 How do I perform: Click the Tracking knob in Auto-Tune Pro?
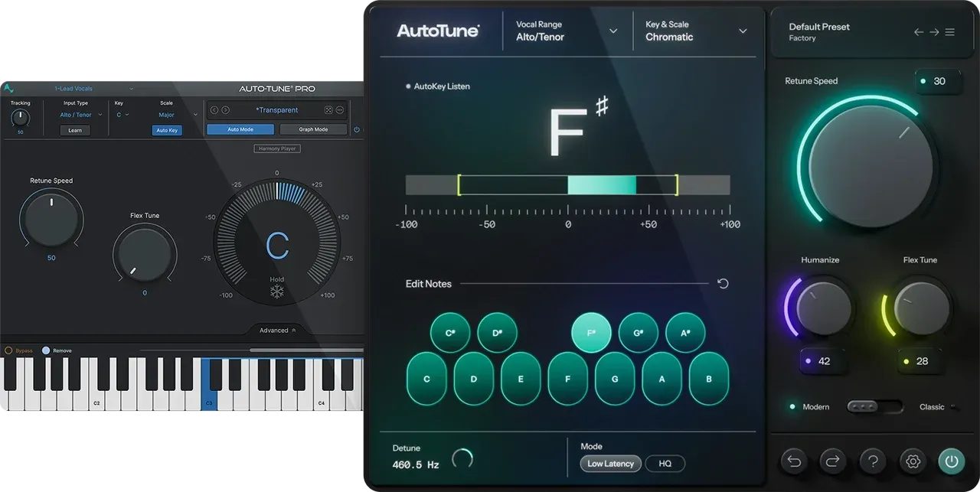pos(20,118)
